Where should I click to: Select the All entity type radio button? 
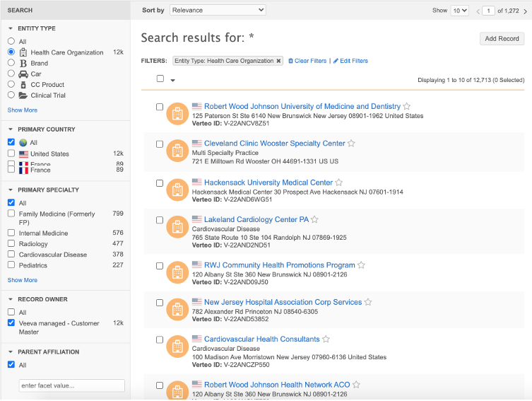point(11,41)
